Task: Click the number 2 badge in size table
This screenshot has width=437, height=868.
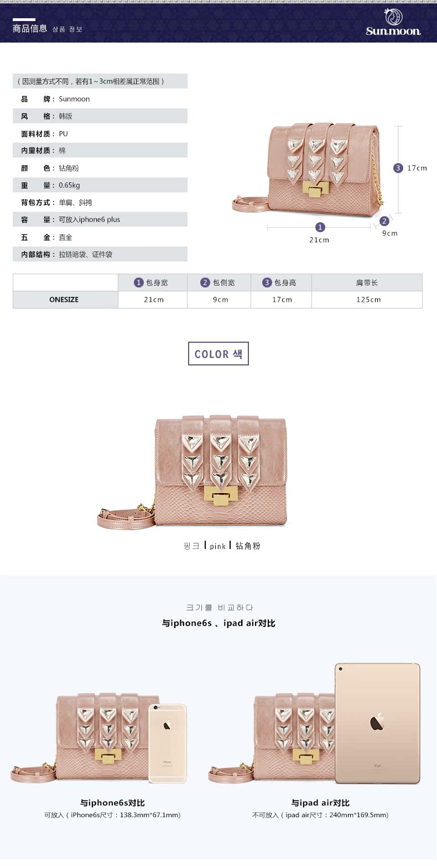Action: coord(205,283)
